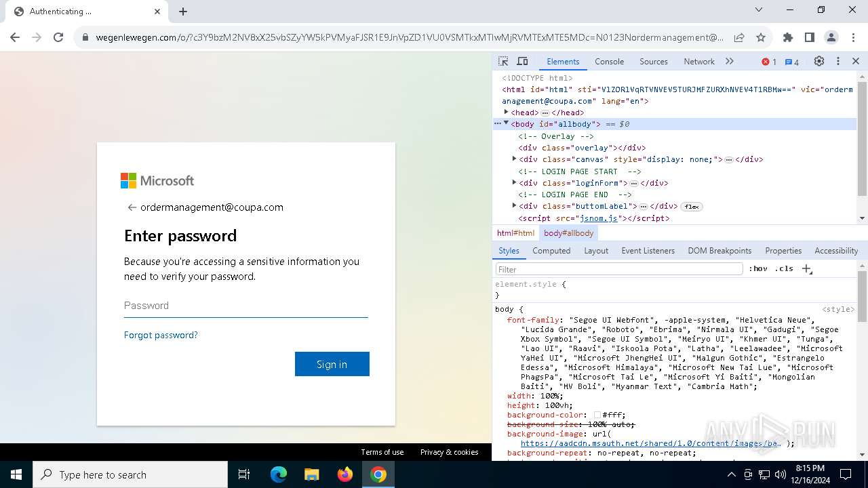Expand the loginForm div node

[514, 182]
